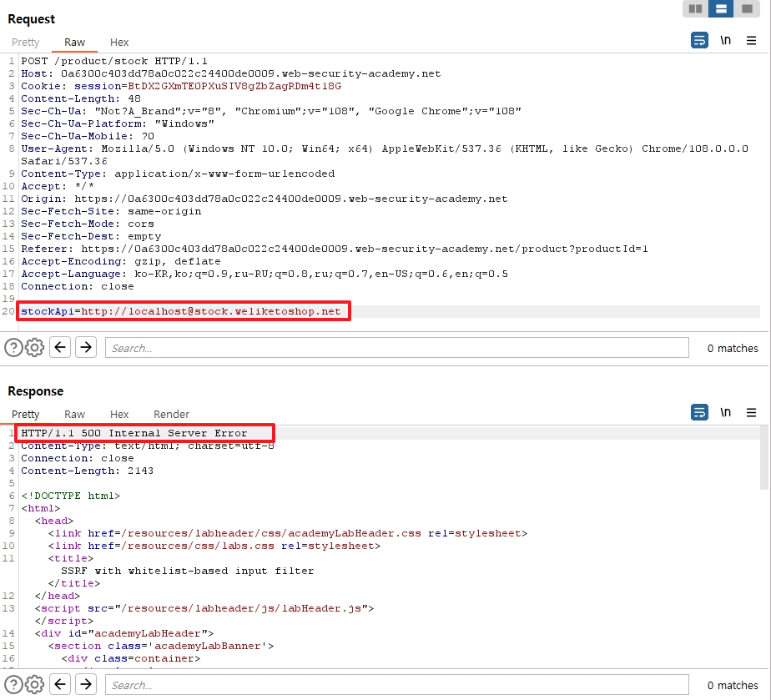
Task: Click the Origin header line
Action: (264, 199)
